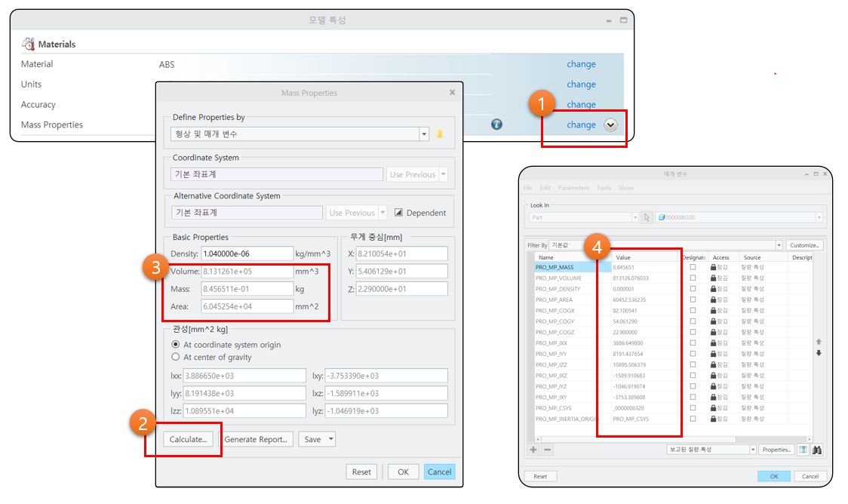Open the Alternative Coordinate System Use Previous arrow
The image size is (848, 504).
click(x=383, y=213)
